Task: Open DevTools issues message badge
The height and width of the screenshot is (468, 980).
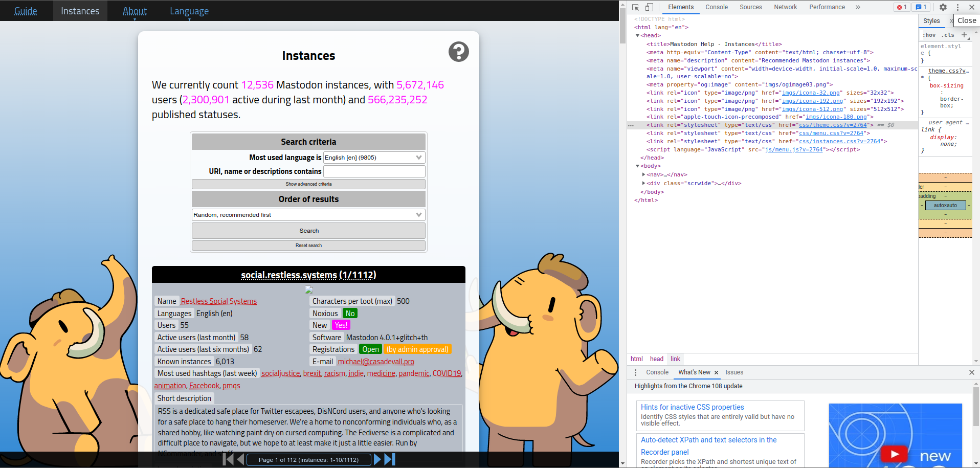Action: [x=921, y=7]
